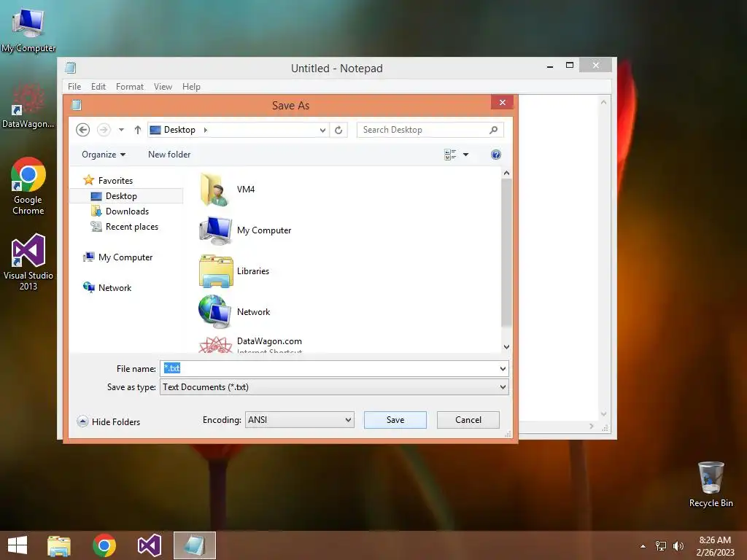Go up one level with the Up arrow
The height and width of the screenshot is (560, 747).
click(138, 130)
